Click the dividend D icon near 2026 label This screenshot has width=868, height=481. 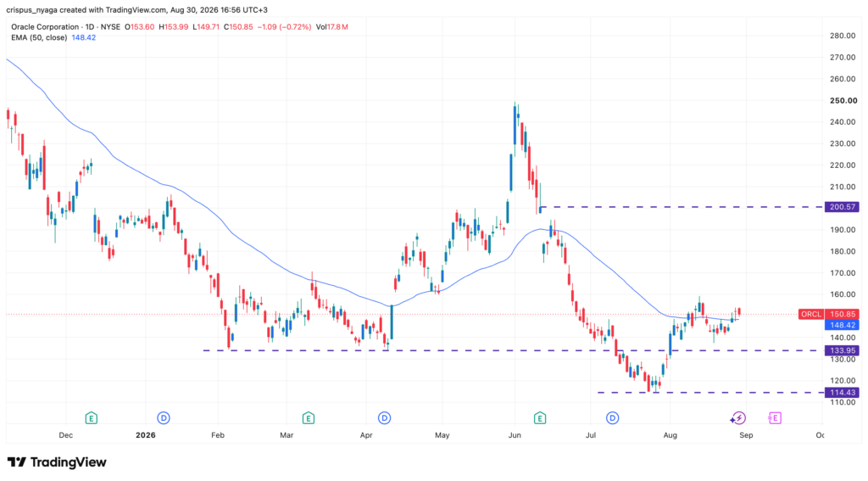[x=164, y=418]
